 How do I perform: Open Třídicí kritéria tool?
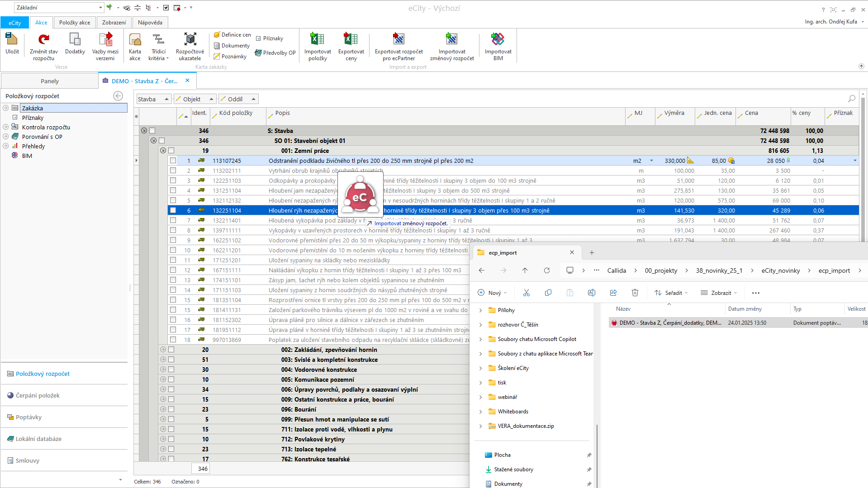[x=158, y=46]
